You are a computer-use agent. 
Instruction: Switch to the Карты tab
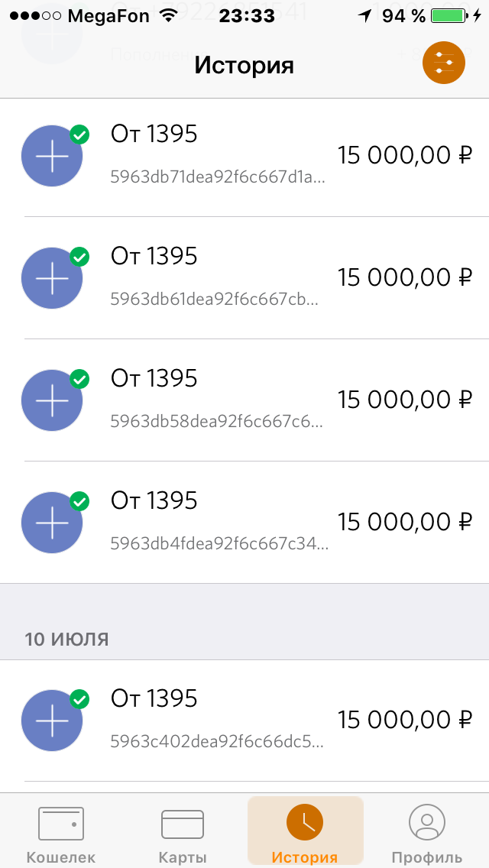[x=183, y=833]
